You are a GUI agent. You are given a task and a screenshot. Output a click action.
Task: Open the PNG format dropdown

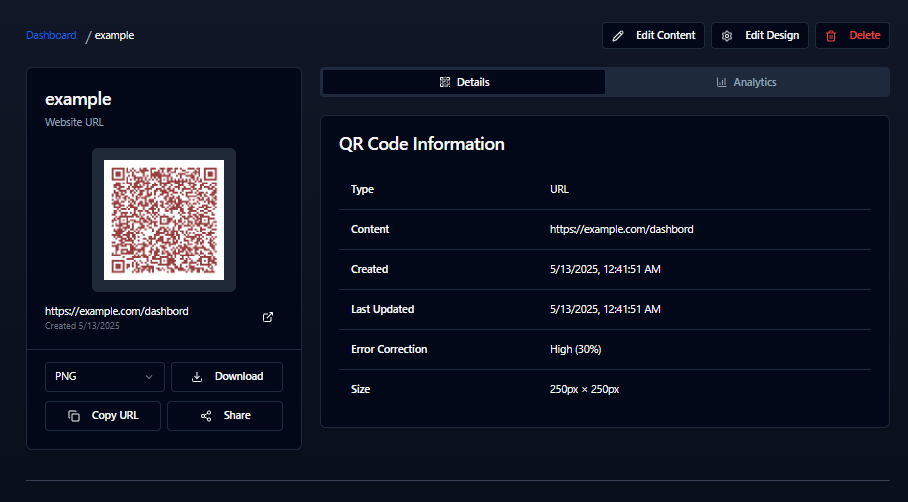pos(105,377)
